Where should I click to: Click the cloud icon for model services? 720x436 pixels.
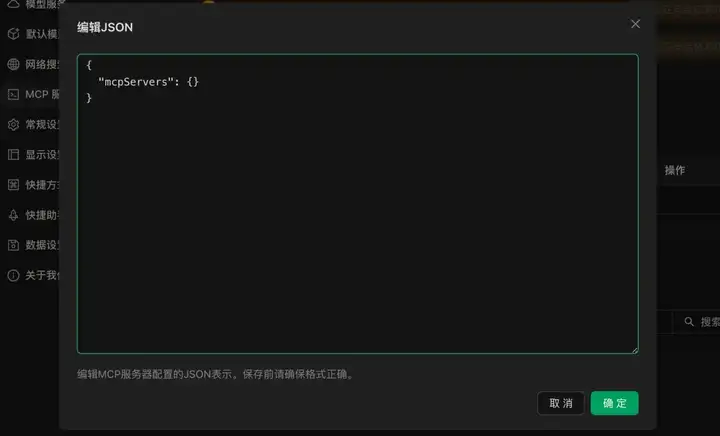click(13, 4)
